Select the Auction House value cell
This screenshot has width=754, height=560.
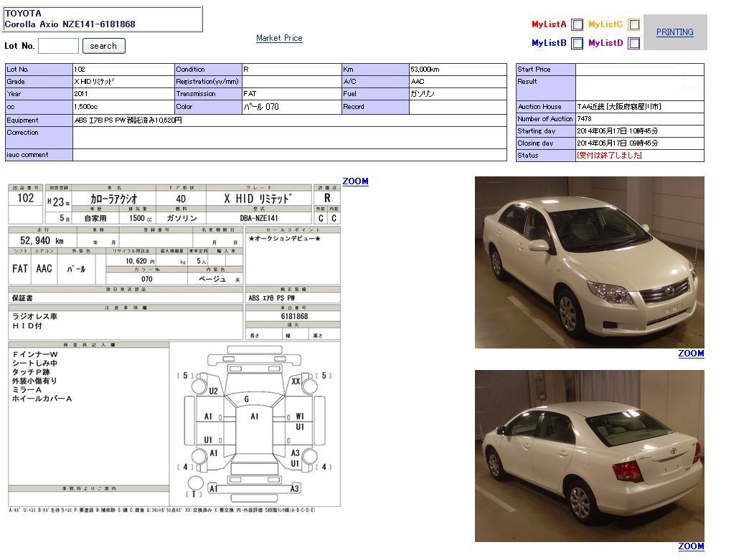coord(638,107)
